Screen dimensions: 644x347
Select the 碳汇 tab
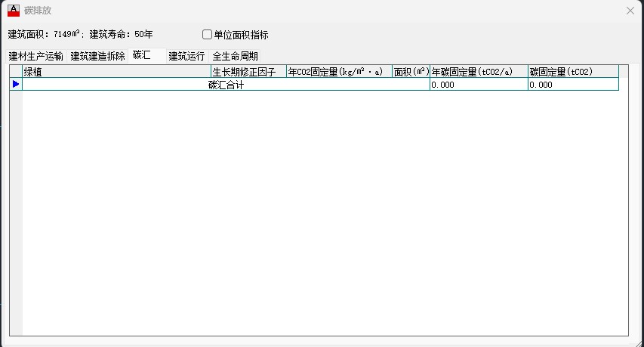point(142,55)
